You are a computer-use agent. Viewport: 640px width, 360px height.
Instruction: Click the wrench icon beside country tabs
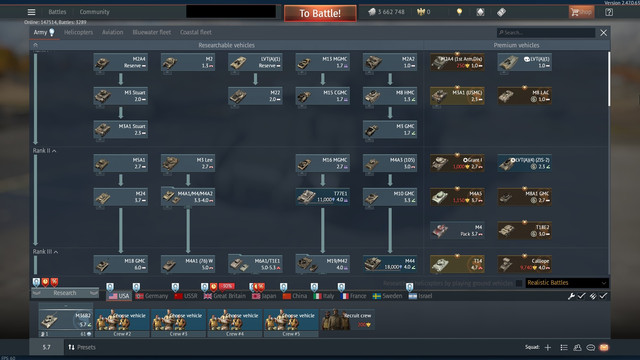(571, 296)
